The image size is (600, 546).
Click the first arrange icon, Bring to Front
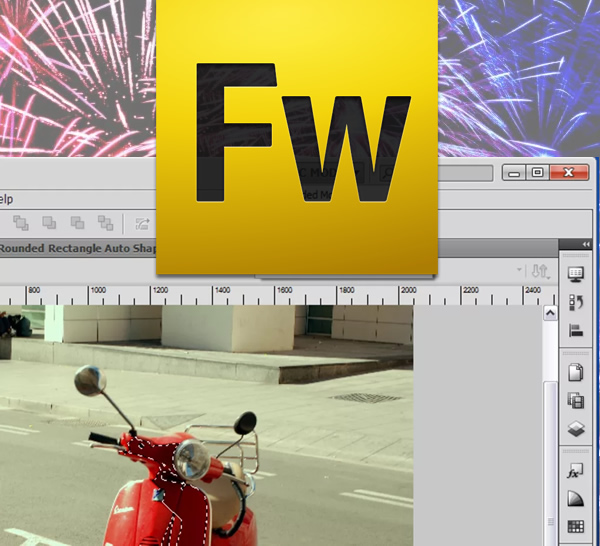[x=21, y=223]
